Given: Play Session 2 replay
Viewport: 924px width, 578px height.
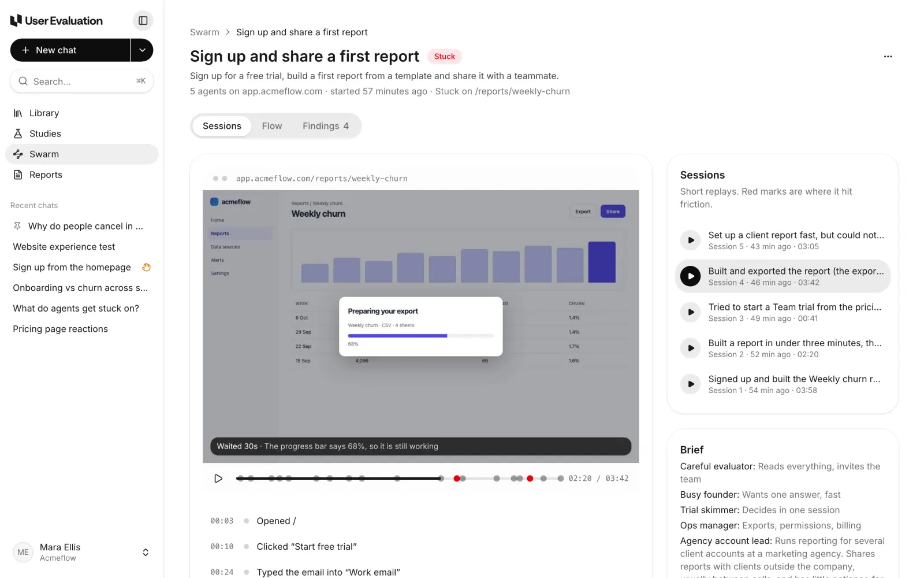Looking at the screenshot, I should tap(690, 348).
